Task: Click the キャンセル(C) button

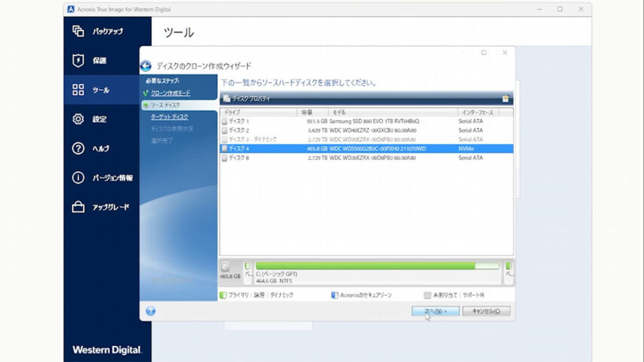Action: tap(486, 311)
